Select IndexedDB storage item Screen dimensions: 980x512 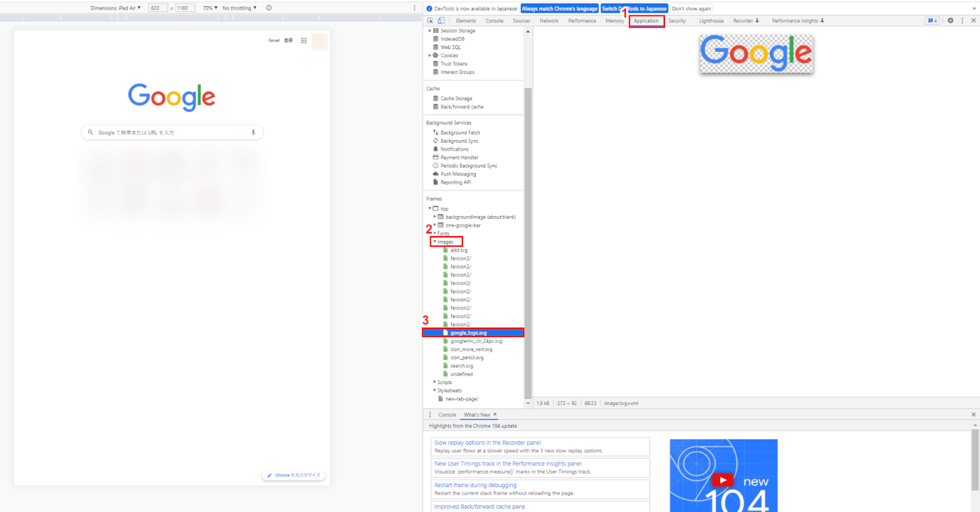452,39
